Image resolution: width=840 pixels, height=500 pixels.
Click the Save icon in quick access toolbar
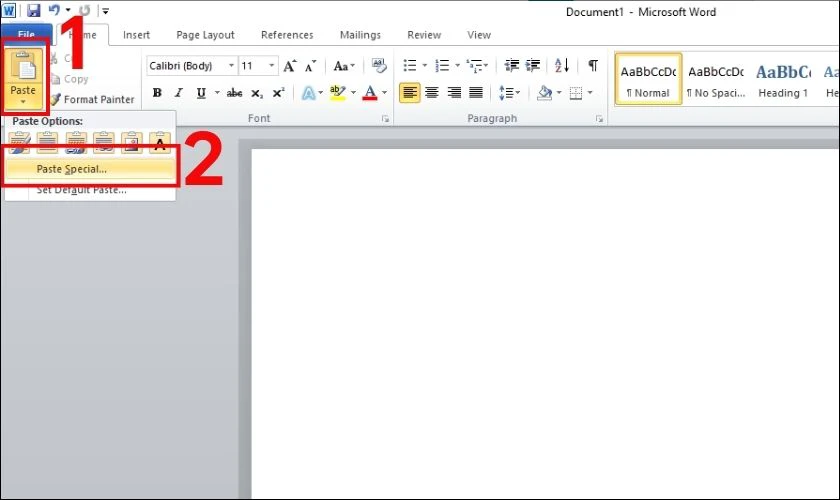[x=34, y=10]
